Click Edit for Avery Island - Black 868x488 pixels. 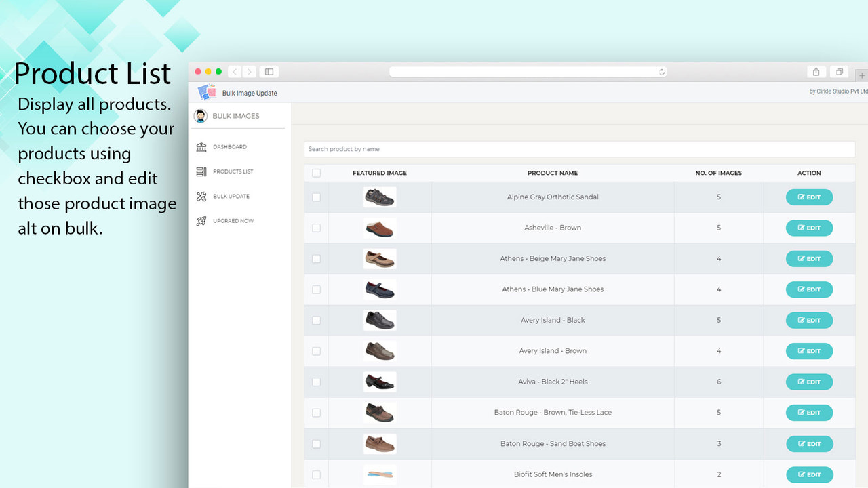tap(809, 320)
